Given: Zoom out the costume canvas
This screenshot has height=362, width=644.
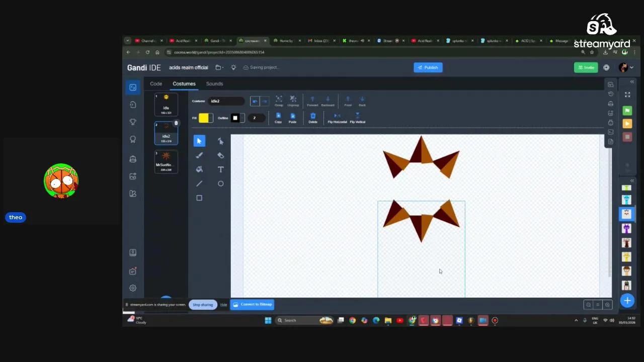Looking at the screenshot, I should click(x=588, y=305).
